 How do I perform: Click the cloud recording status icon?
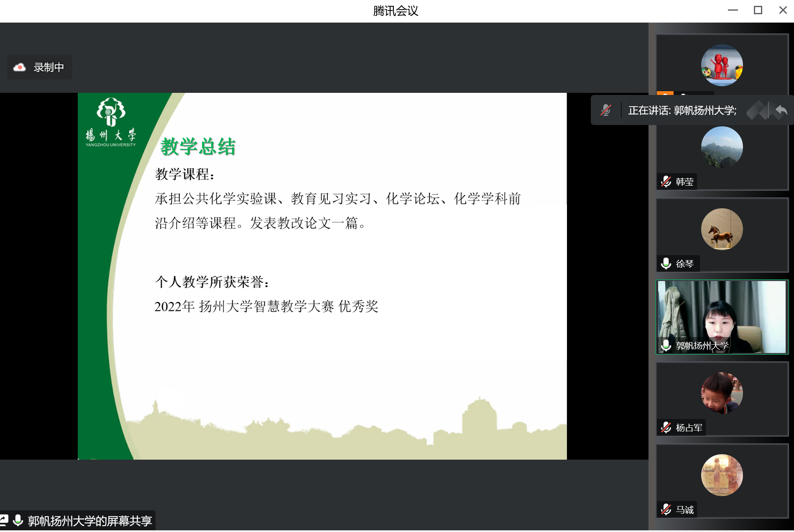[x=20, y=67]
